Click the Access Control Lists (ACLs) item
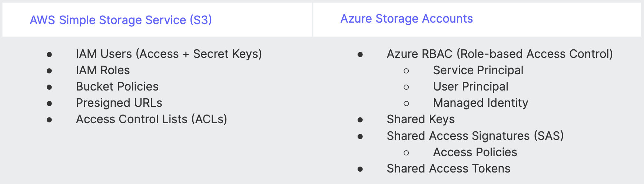Image resolution: width=644 pixels, height=184 pixels. point(151,119)
